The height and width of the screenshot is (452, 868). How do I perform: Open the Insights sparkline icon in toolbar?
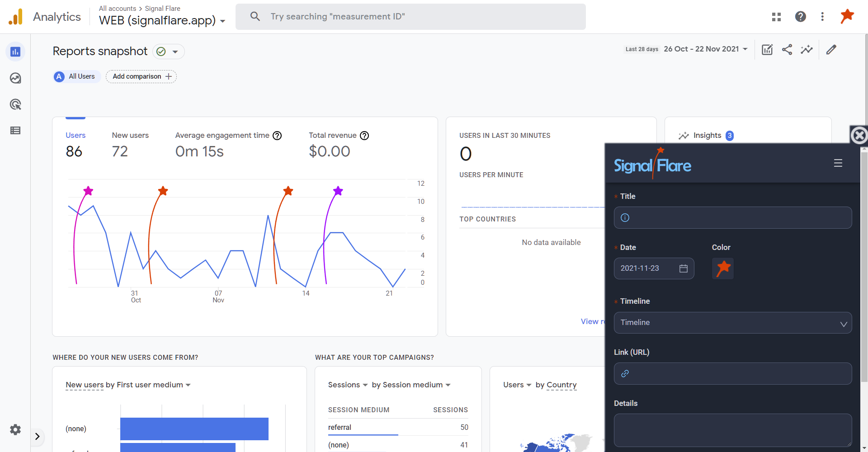click(x=807, y=50)
